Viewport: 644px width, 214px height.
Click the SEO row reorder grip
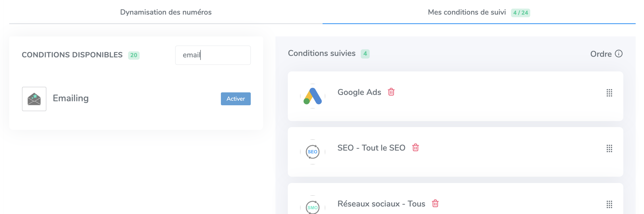point(609,149)
